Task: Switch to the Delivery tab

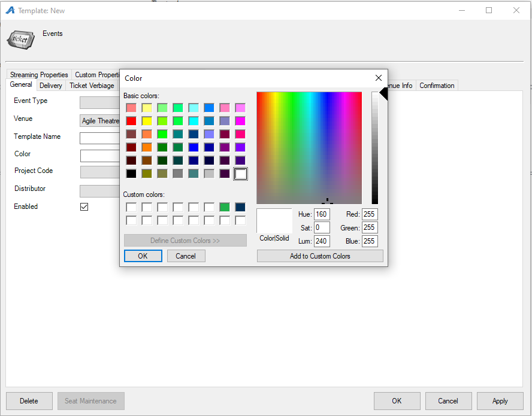Action: pos(51,86)
